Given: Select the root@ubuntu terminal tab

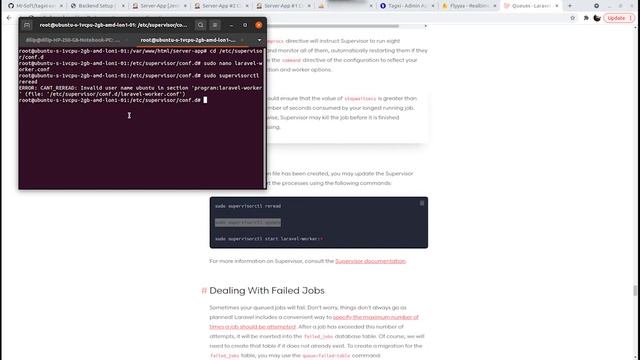Looking at the screenshot, I should [x=188, y=40].
